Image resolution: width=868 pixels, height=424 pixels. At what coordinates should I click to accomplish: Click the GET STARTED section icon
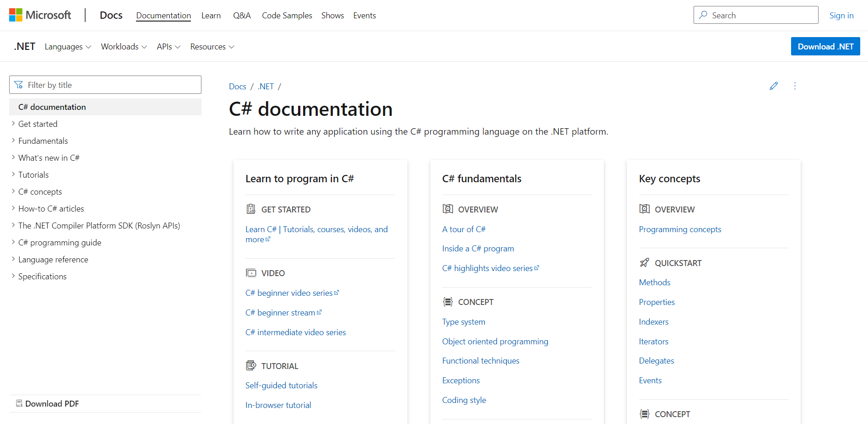point(251,209)
